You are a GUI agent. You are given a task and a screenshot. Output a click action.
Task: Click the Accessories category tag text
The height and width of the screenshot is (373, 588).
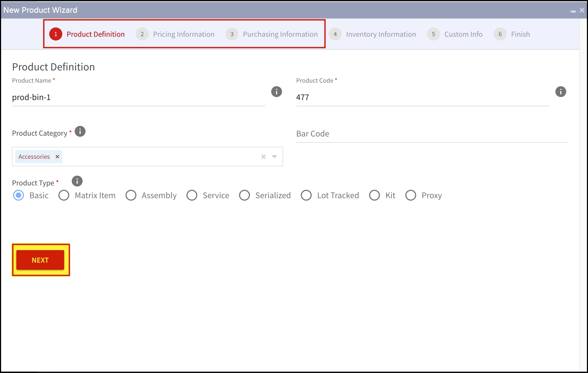pos(34,157)
